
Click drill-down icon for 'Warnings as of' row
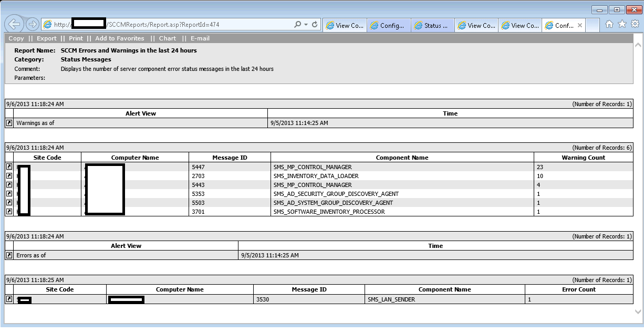tap(9, 123)
